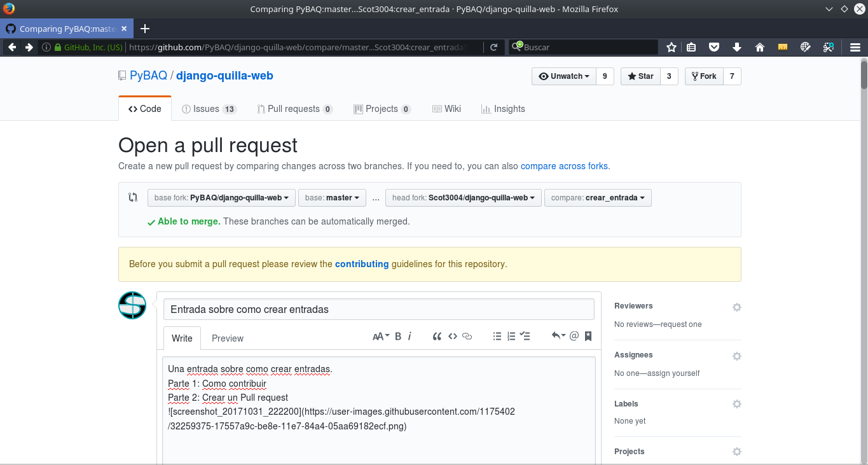This screenshot has width=868, height=465.
Task: Follow the compare across forks link
Action: pyautogui.click(x=564, y=166)
